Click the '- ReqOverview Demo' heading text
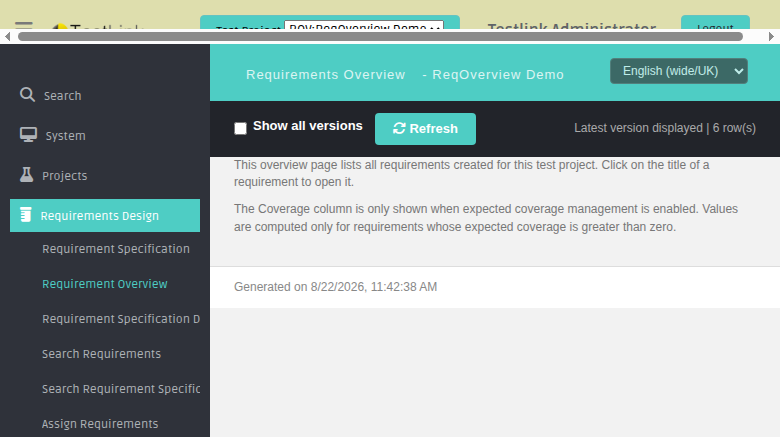Screen dimensions: 780x437 point(493,75)
